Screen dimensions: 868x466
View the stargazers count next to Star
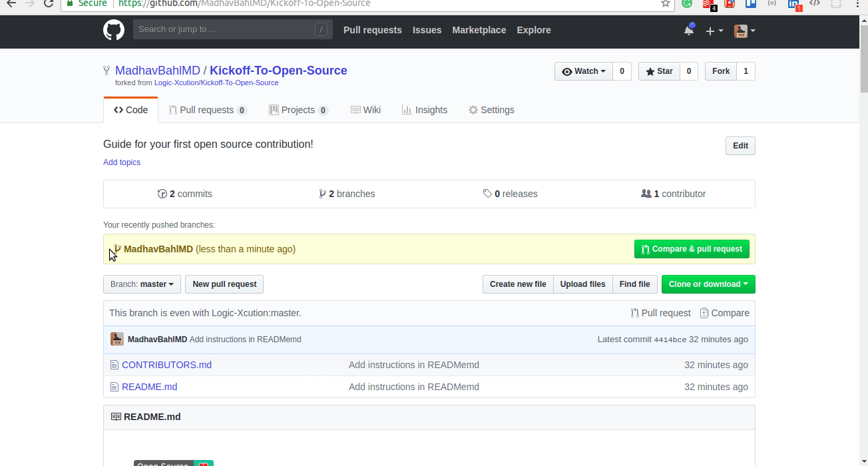tap(689, 71)
